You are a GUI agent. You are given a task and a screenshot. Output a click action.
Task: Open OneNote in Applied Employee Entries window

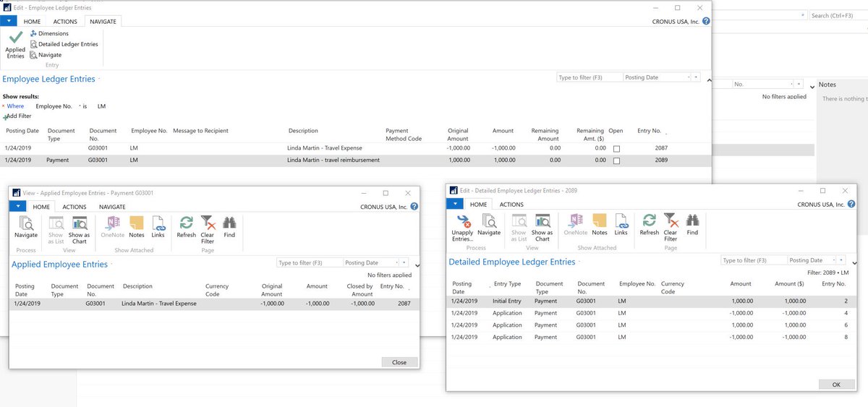[113, 226]
